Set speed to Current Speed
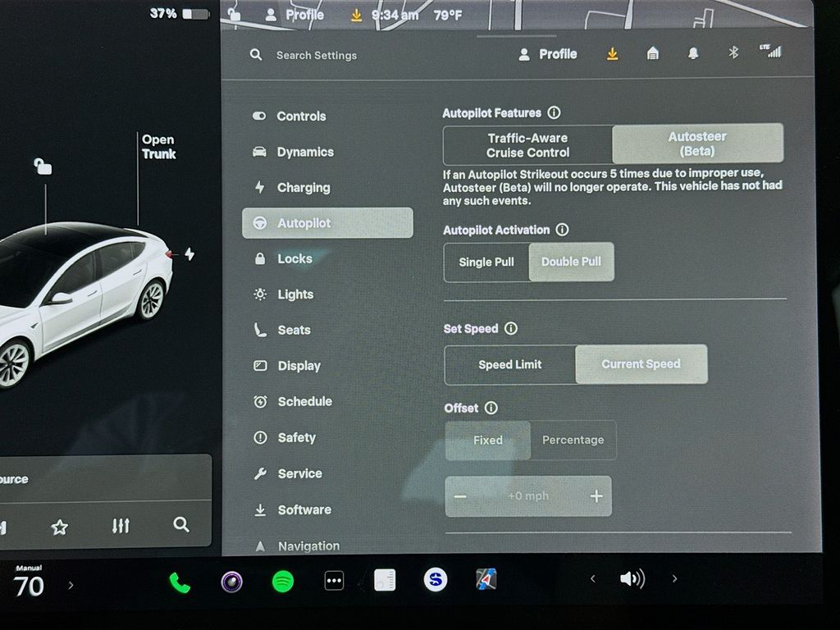840x630 pixels. 641,363
